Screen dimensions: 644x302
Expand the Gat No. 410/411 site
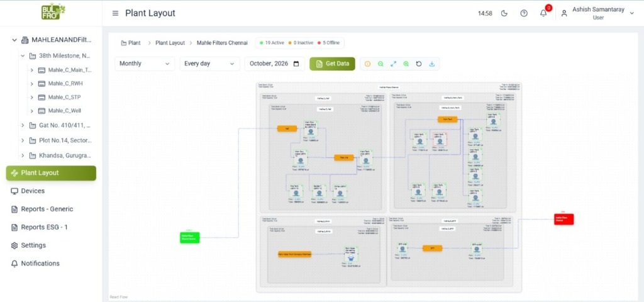tap(23, 125)
